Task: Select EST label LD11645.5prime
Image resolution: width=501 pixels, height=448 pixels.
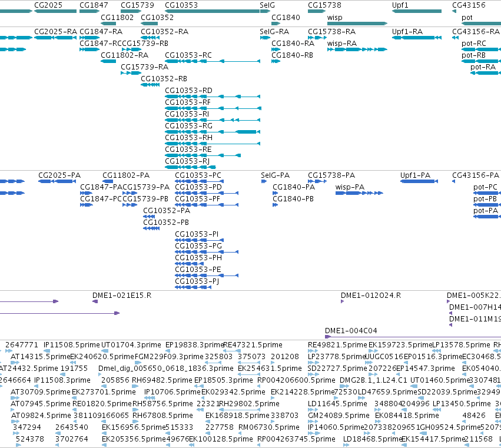Action: [x=337, y=404]
